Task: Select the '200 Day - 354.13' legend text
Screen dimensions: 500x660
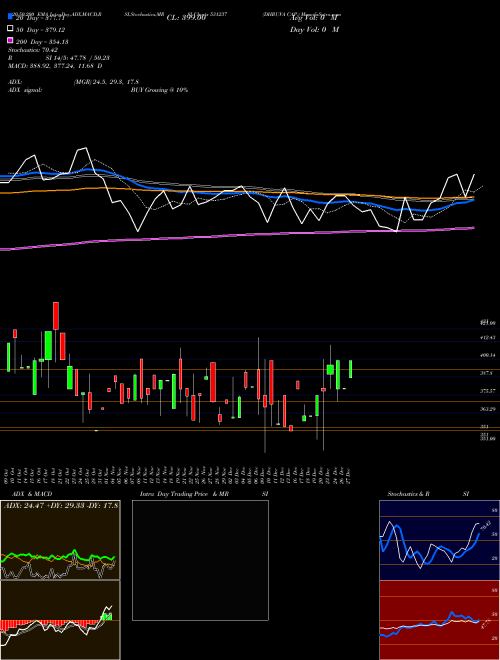Action: point(42,42)
